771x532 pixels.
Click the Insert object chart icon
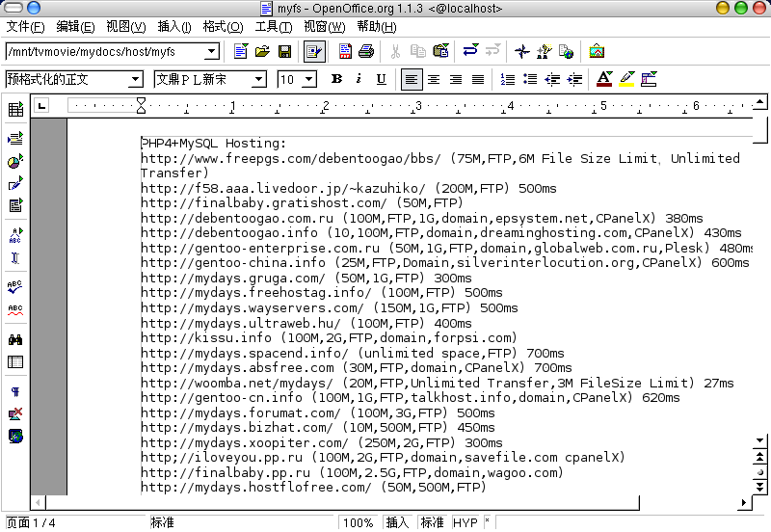coord(15,161)
